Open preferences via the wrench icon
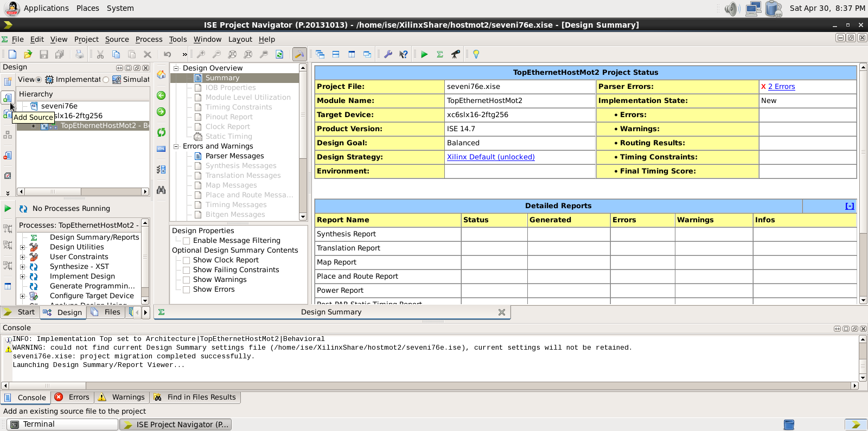The image size is (868, 431). coord(388,54)
